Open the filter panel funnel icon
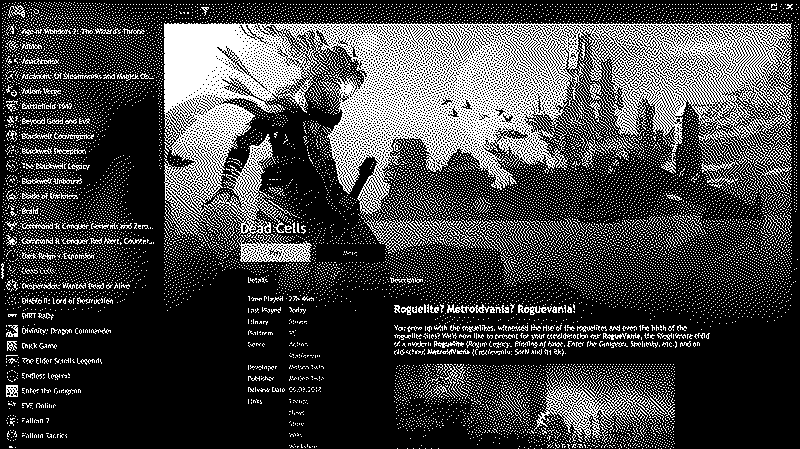 click(203, 11)
